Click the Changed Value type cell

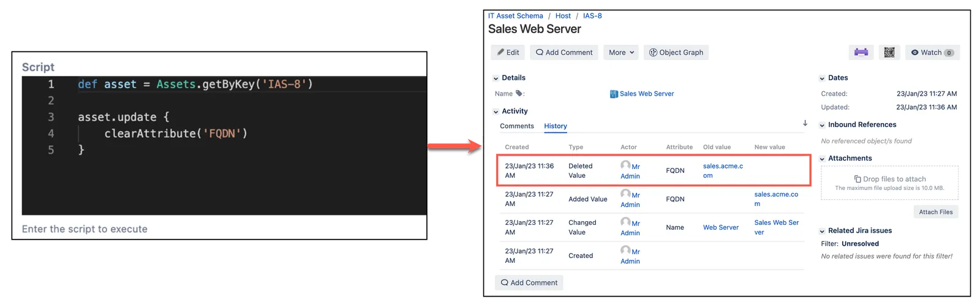coord(582,227)
